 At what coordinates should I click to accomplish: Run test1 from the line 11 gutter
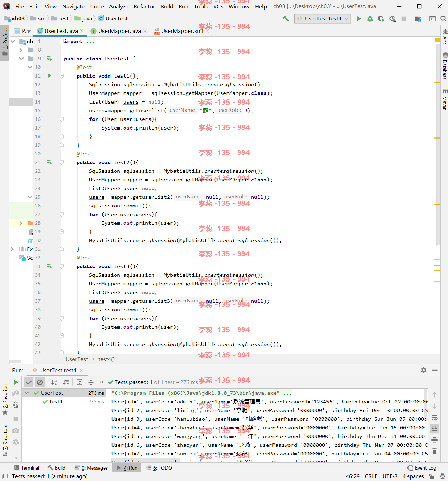49,76
